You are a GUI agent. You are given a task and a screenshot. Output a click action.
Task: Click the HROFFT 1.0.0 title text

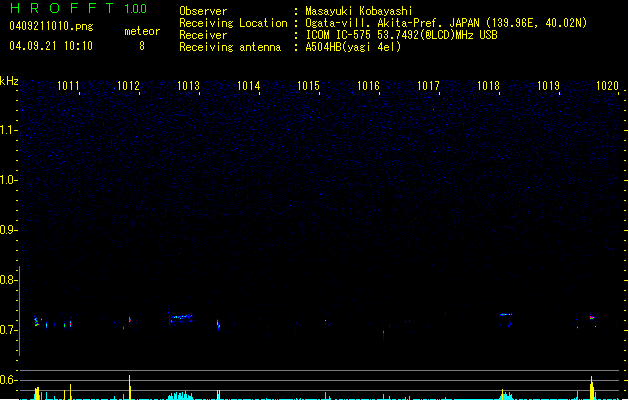(79, 8)
